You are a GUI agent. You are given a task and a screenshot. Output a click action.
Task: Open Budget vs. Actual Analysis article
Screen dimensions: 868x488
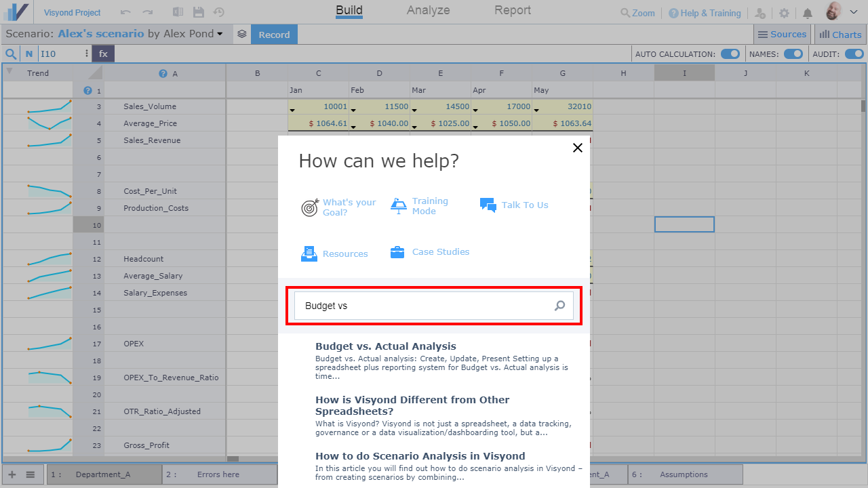(x=386, y=346)
